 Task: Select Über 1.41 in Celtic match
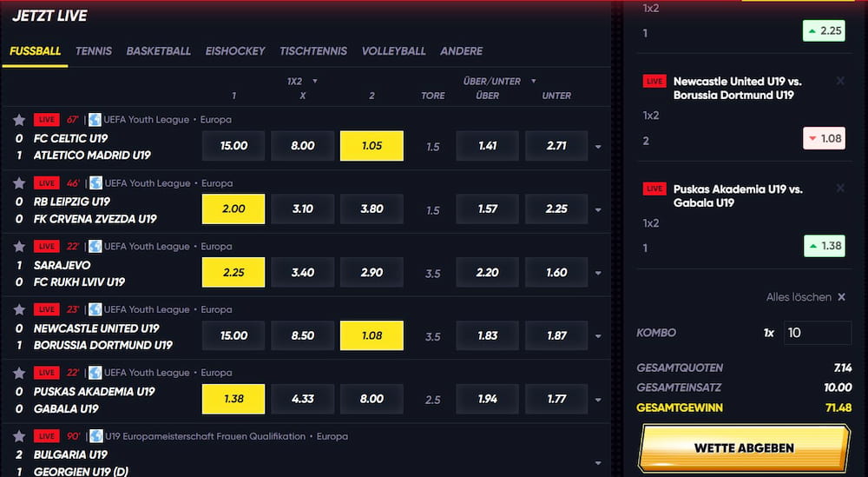[487, 146]
